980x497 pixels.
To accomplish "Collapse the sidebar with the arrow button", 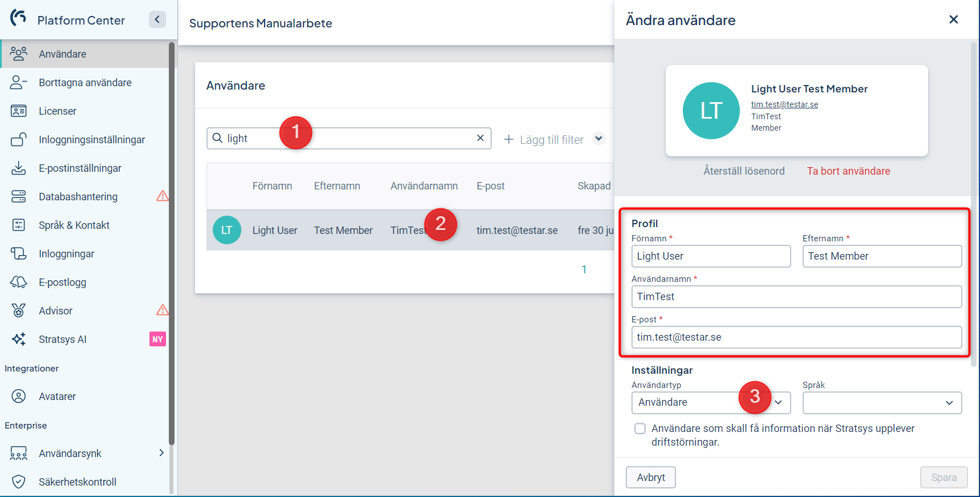I will [x=157, y=19].
